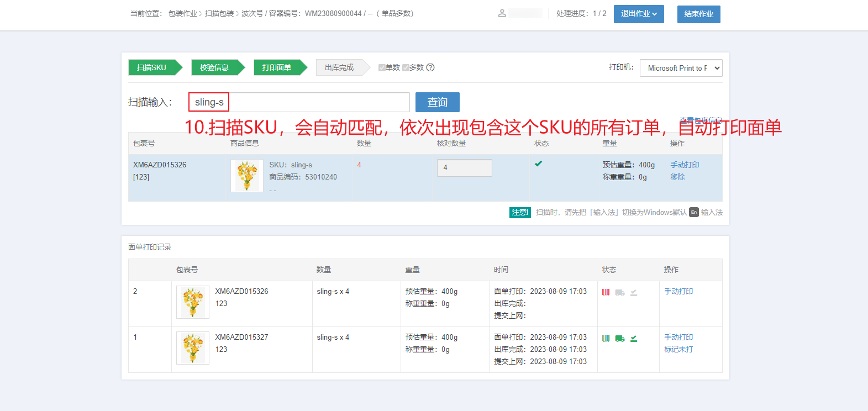Viewport: 868px width, 411px height.
Task: Click the 面单打印记录 section title
Action: click(x=150, y=247)
